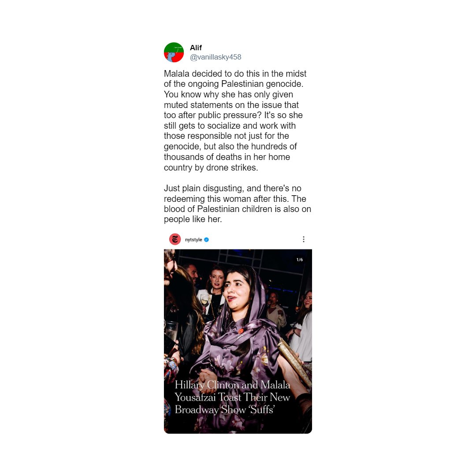The height and width of the screenshot is (476, 476).
Task: Click the blue verified badge beside nytstyle
Action: 206,239
